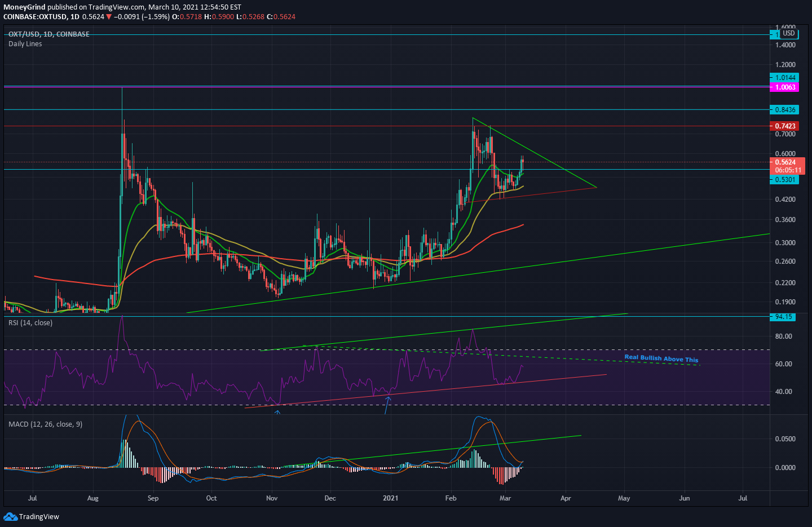The width and height of the screenshot is (812, 527).
Task: Click the Jun label on time axis
Action: 685,498
